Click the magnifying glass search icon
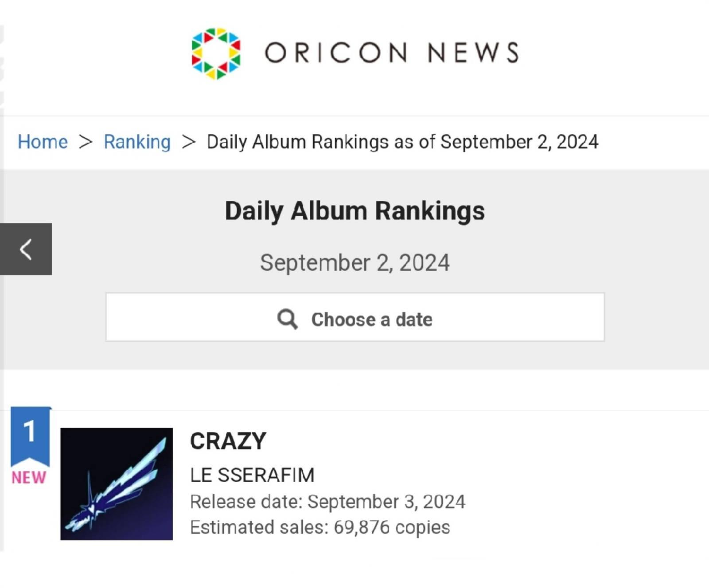This screenshot has height=588, width=709. click(288, 319)
